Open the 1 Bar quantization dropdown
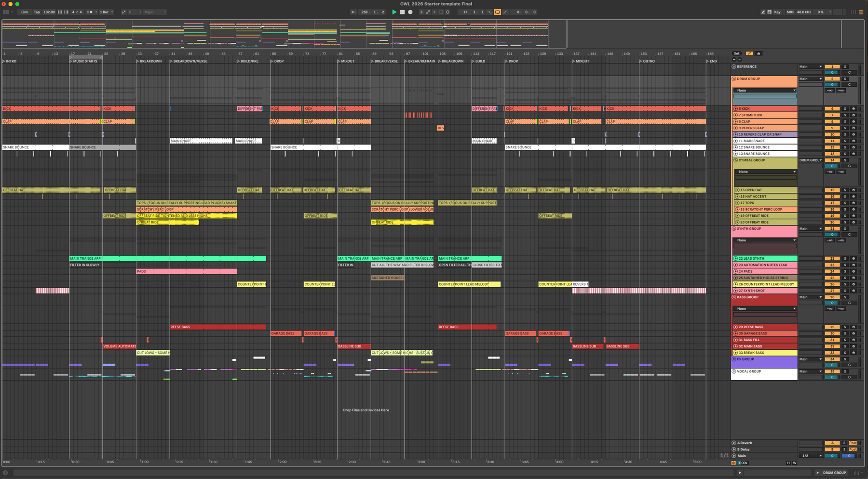Viewport: 868px width, 479px height. point(106,12)
